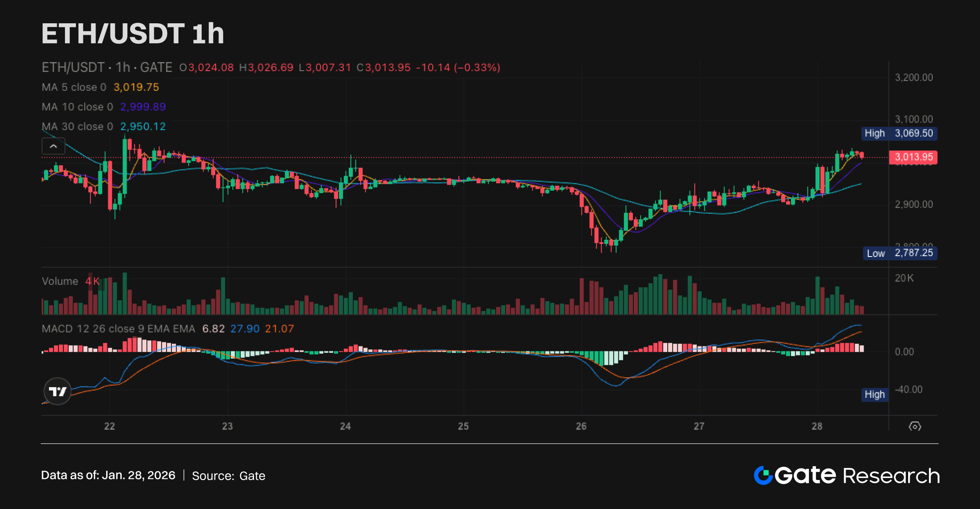The image size is (980, 509).
Task: Click the MACD High label tag
Action: pos(875,394)
